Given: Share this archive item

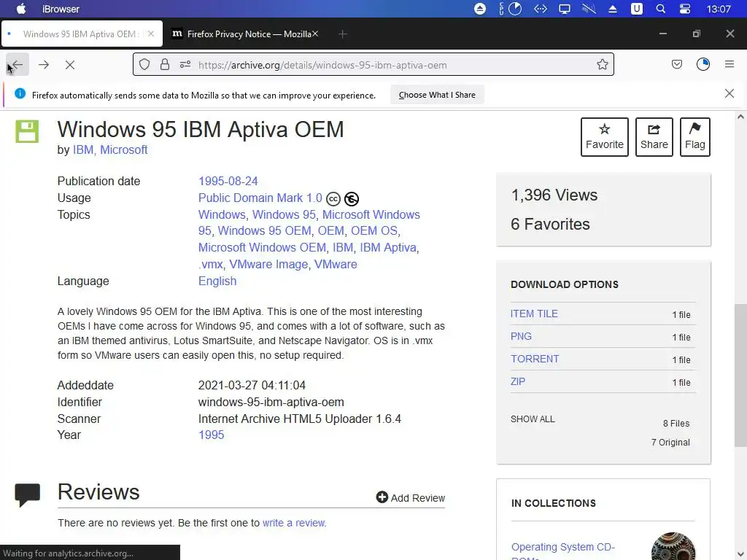Looking at the screenshot, I should (x=654, y=136).
